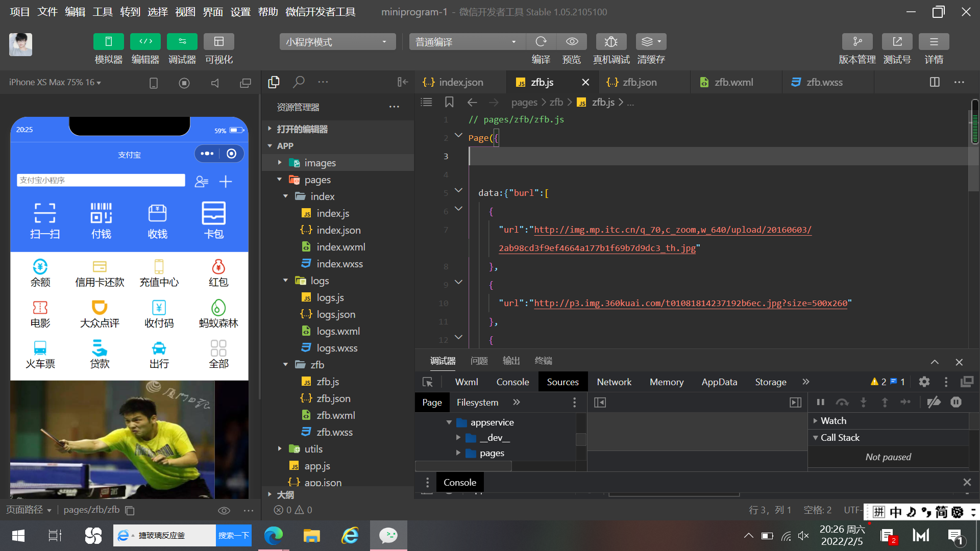Image resolution: width=980 pixels, height=551 pixels.
Task: Open the 工具 menu
Action: point(103,12)
